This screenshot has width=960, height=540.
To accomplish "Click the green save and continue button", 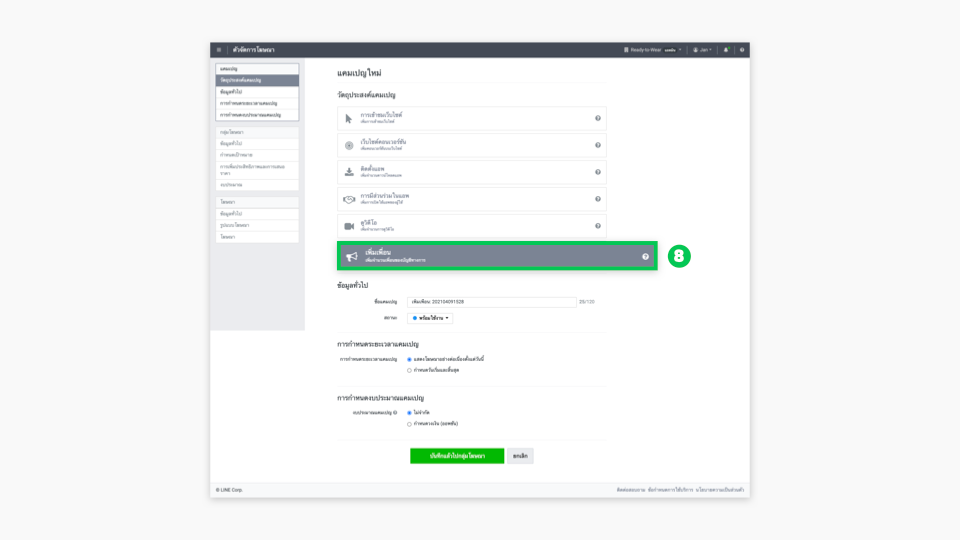I will (456, 456).
